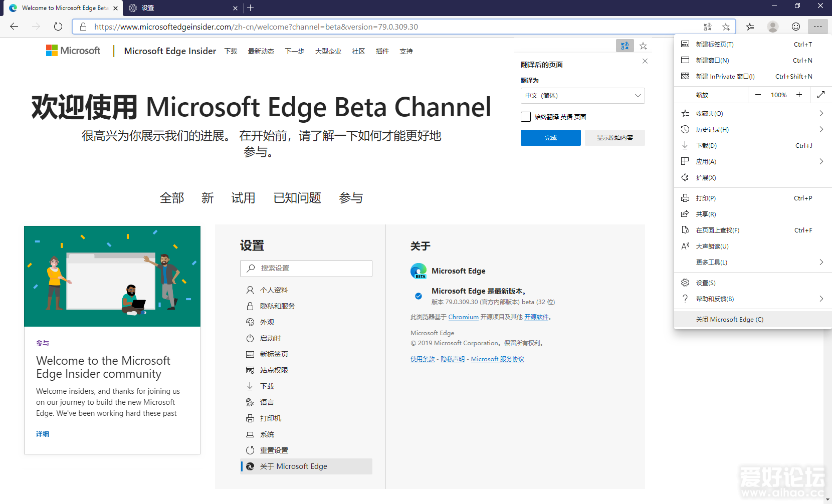832x504 pixels.
Task: Close the 设置 tab
Action: 236,8
